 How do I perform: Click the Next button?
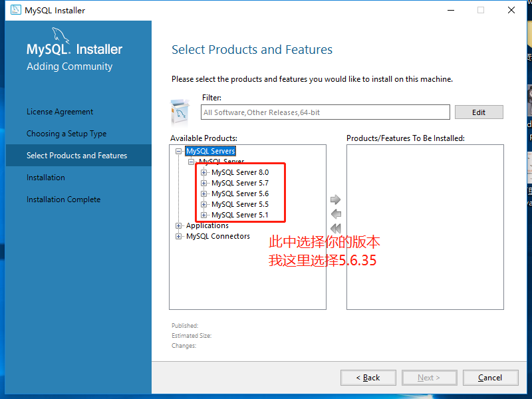pyautogui.click(x=429, y=378)
